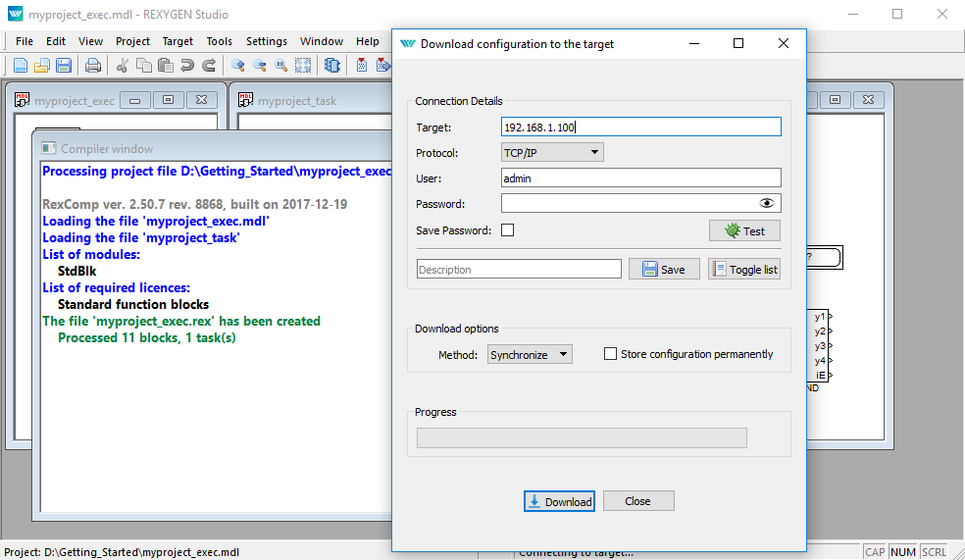
Task: Click the SCRL indicator in status bar
Action: [x=934, y=552]
